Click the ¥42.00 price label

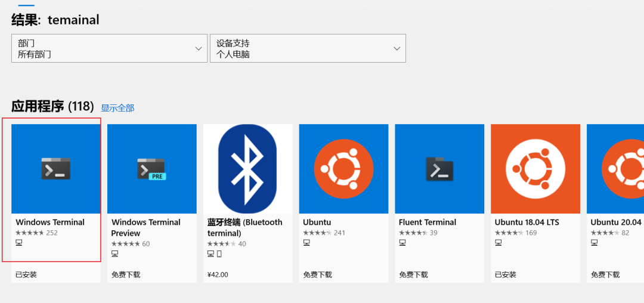click(218, 275)
